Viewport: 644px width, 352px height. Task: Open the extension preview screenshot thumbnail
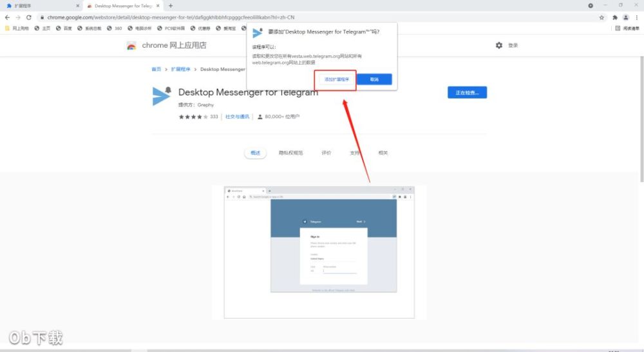coord(319,252)
